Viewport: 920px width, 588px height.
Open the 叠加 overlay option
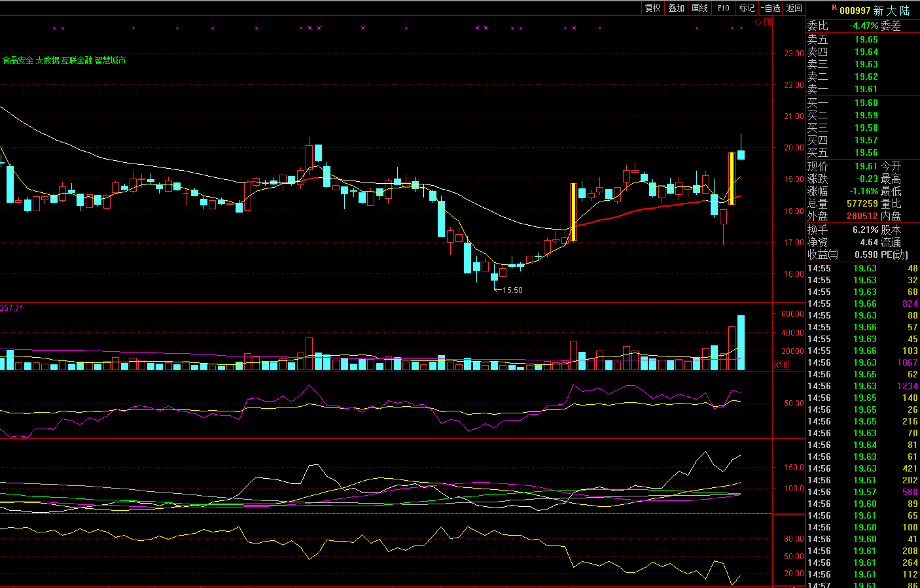(676, 8)
